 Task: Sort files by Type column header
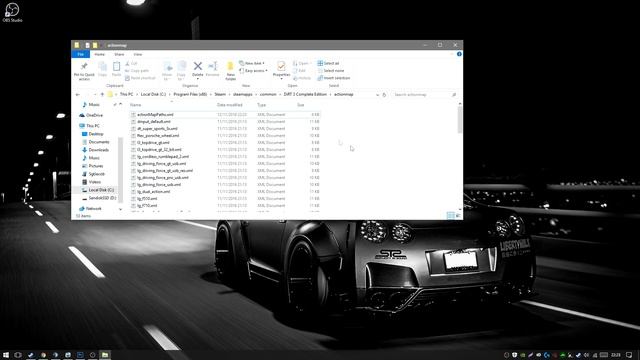261,105
